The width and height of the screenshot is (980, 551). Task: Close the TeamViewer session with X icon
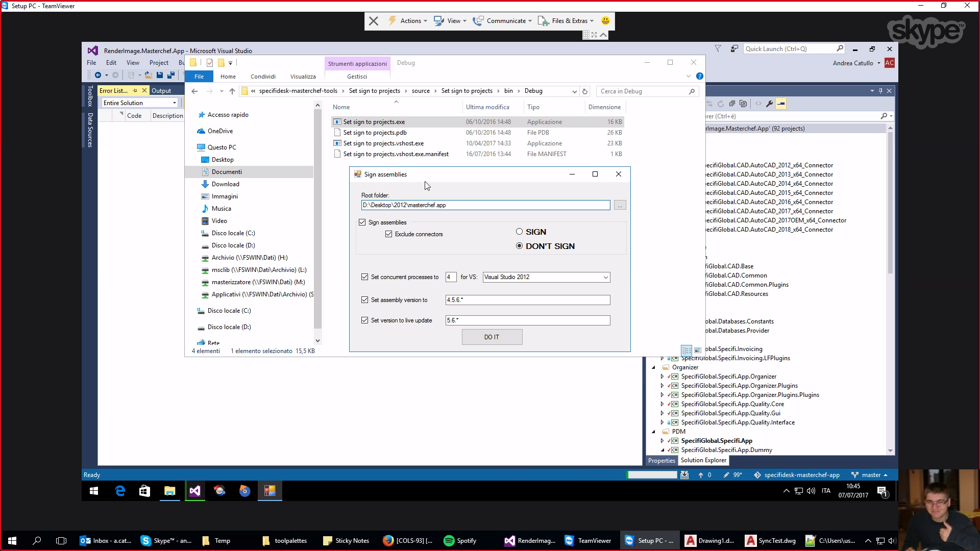[374, 21]
